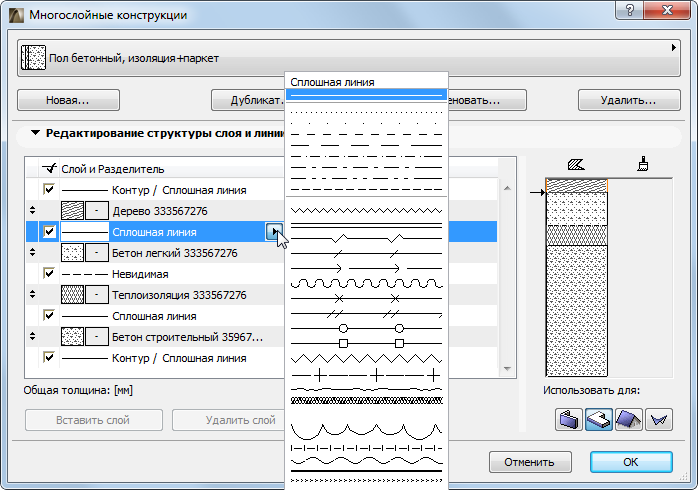Screen dimensions: 698x490
Task: Click the partly hidden Переименовать button
Action: tap(487, 100)
